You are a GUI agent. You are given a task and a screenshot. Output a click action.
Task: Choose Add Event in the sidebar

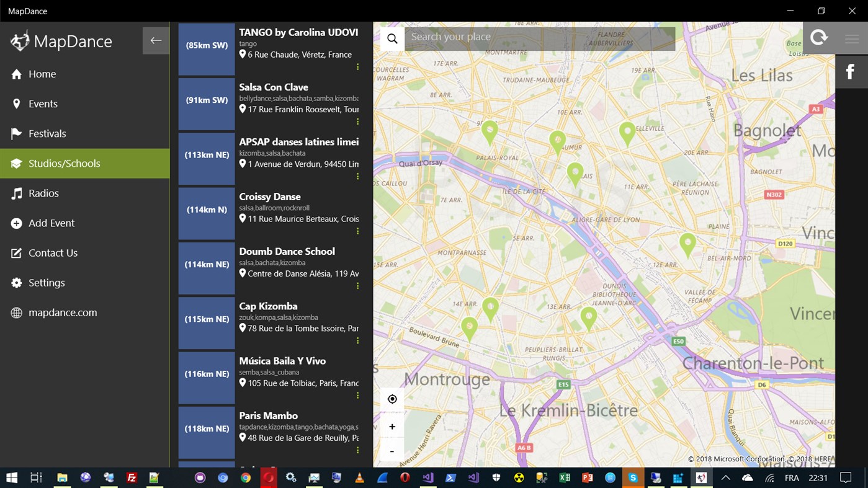pos(85,223)
